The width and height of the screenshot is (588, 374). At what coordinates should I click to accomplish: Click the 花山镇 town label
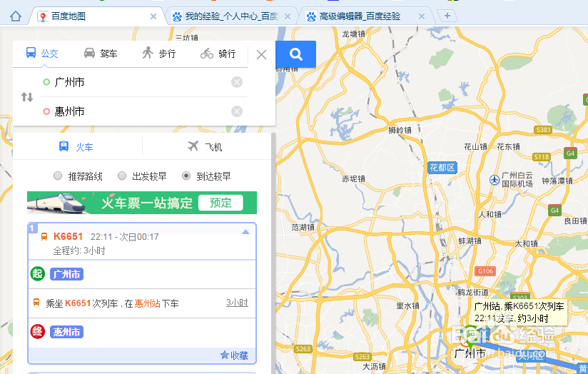pyautogui.click(x=475, y=146)
